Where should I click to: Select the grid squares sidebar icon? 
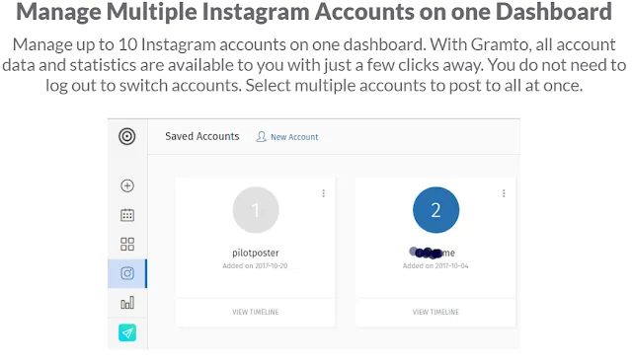(x=127, y=244)
